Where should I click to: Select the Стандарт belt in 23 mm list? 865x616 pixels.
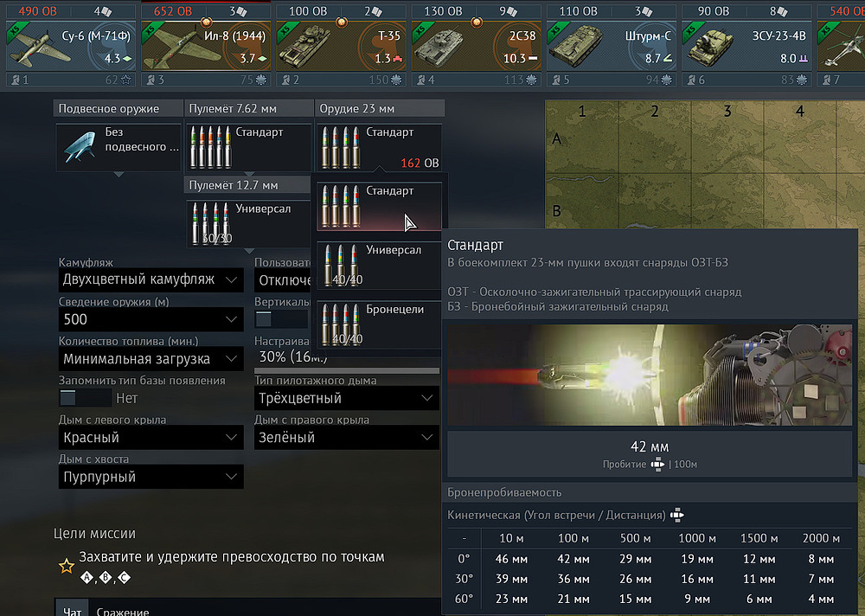coord(380,207)
